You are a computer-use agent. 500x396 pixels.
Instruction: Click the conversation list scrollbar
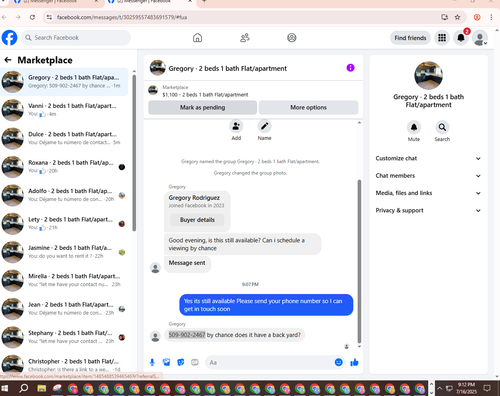[x=134, y=153]
